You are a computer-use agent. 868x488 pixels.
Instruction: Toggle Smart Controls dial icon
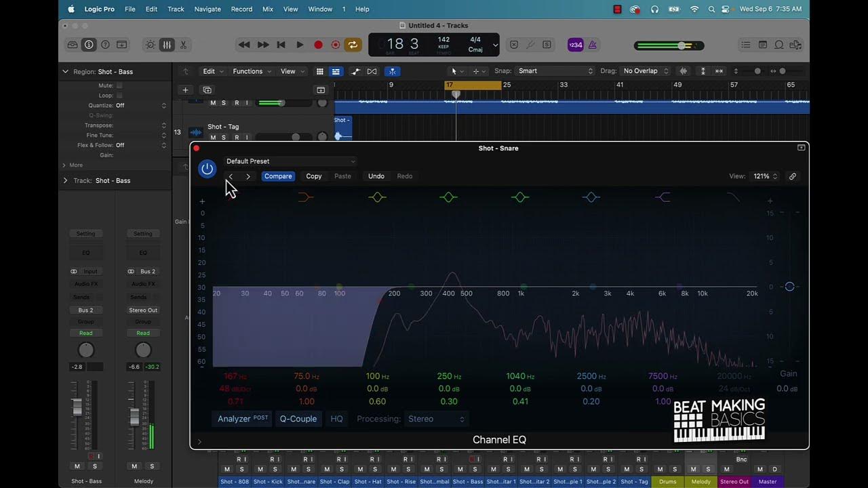point(151,45)
